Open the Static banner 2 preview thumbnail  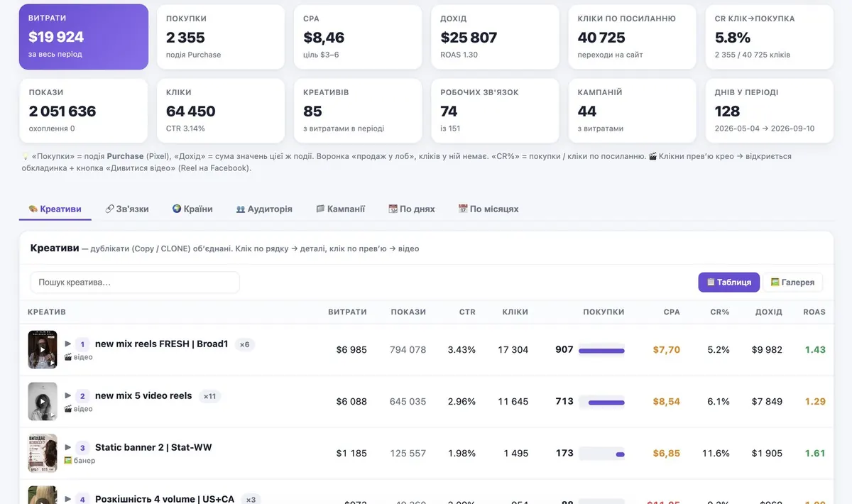tap(43, 453)
